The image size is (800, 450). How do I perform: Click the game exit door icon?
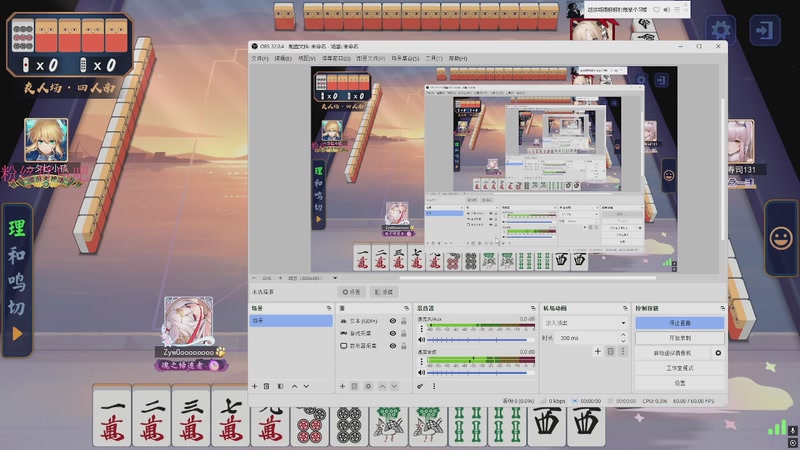[x=764, y=30]
